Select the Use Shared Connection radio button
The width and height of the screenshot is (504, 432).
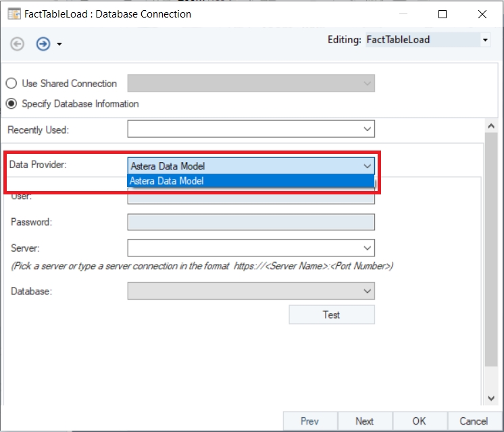point(11,84)
